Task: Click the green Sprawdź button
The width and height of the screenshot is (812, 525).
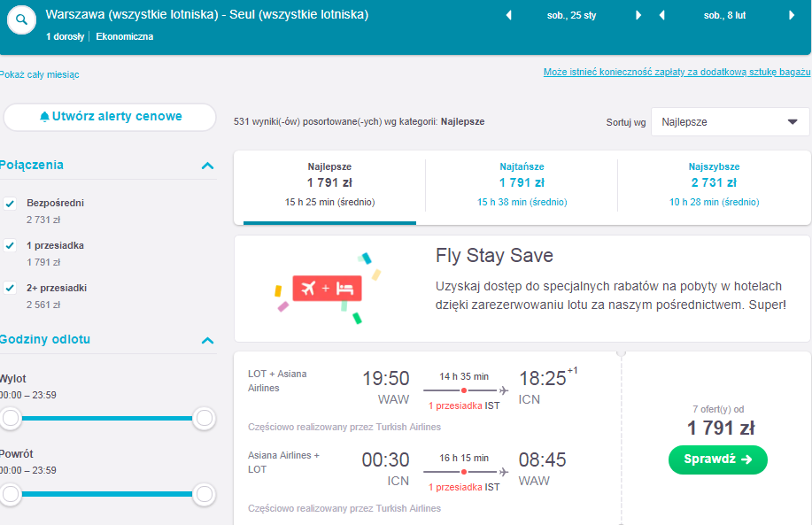Action: [718, 459]
